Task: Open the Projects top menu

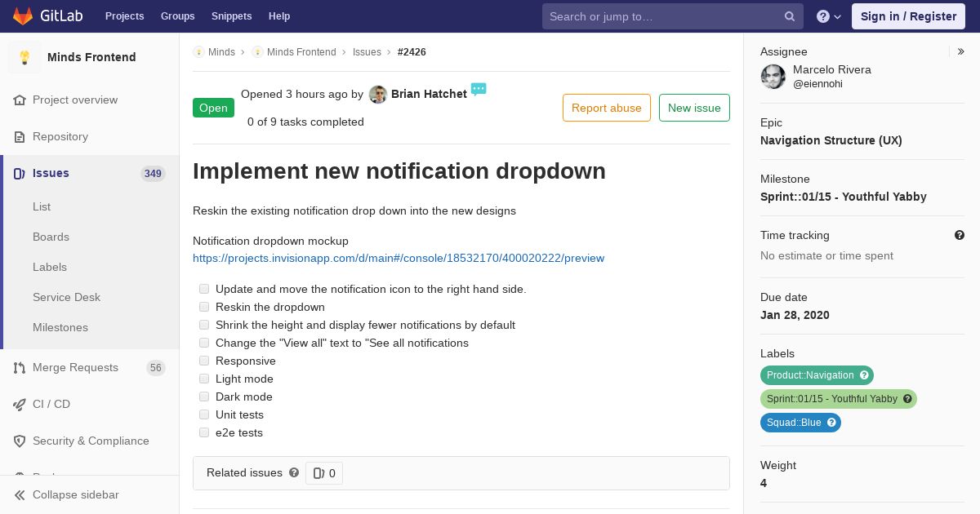Action: pyautogui.click(x=124, y=16)
